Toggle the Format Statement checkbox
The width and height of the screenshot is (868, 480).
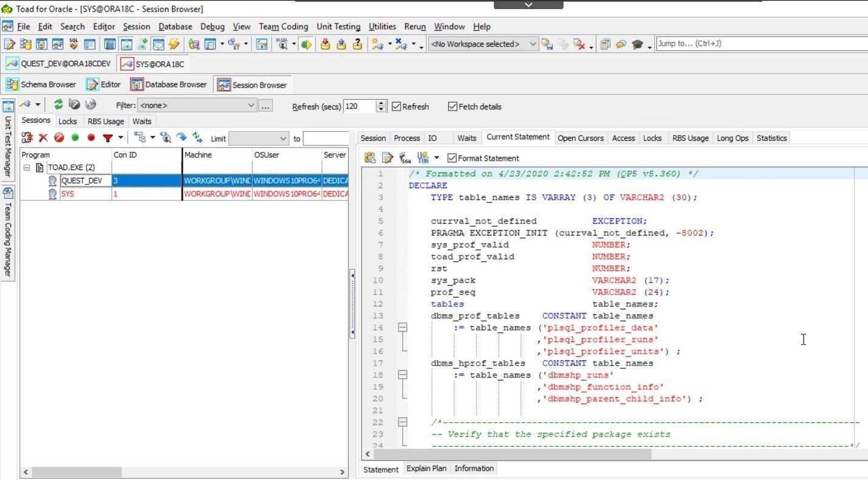coord(451,158)
